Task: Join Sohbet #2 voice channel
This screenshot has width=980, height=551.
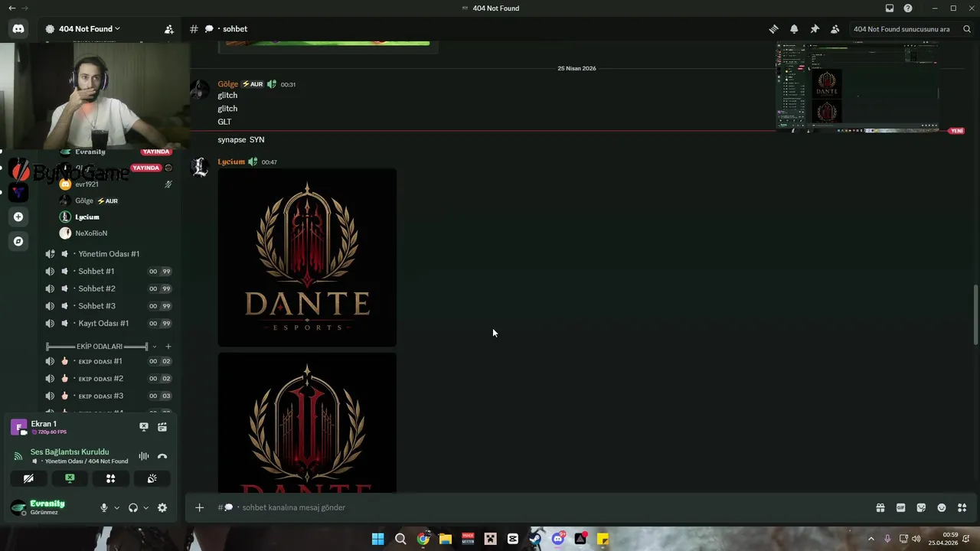Action: coord(109,289)
